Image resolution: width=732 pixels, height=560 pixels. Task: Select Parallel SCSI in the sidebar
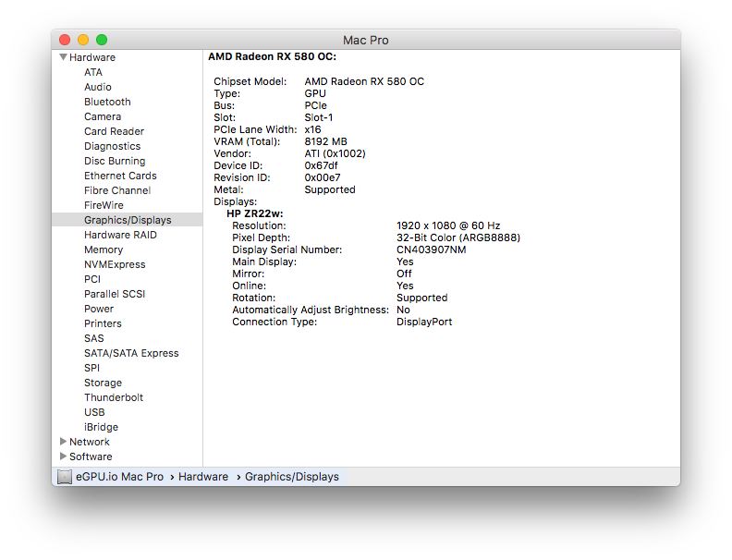[115, 294]
